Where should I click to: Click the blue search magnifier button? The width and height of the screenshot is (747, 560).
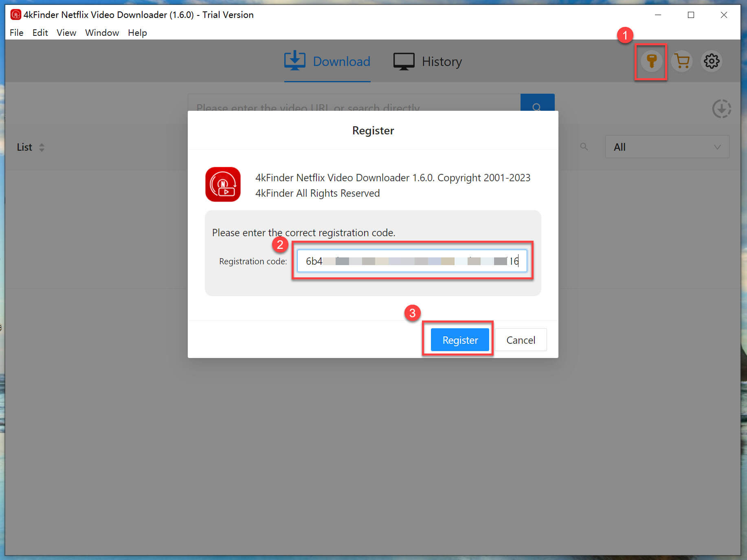point(537,103)
